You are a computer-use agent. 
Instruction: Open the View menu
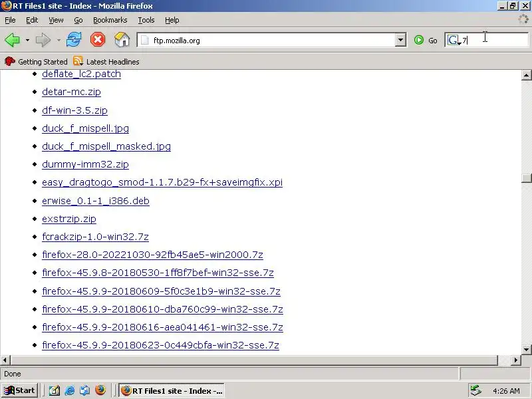(x=56, y=20)
